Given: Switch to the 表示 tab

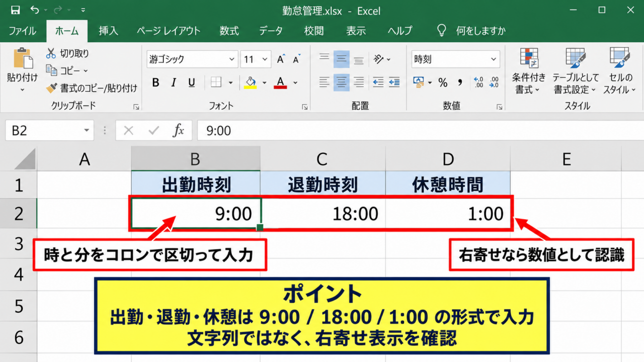Looking at the screenshot, I should [356, 31].
